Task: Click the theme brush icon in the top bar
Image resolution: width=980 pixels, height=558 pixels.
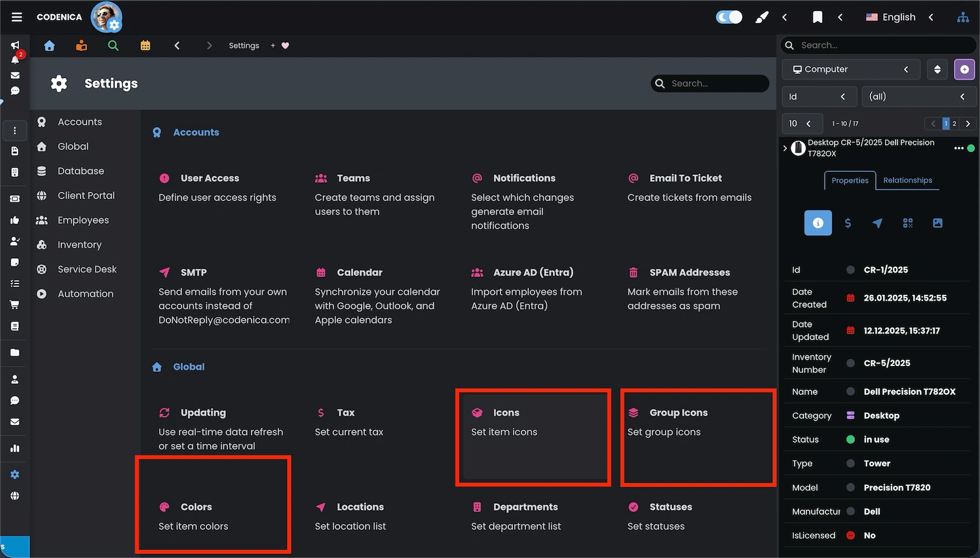Action: pos(761,17)
